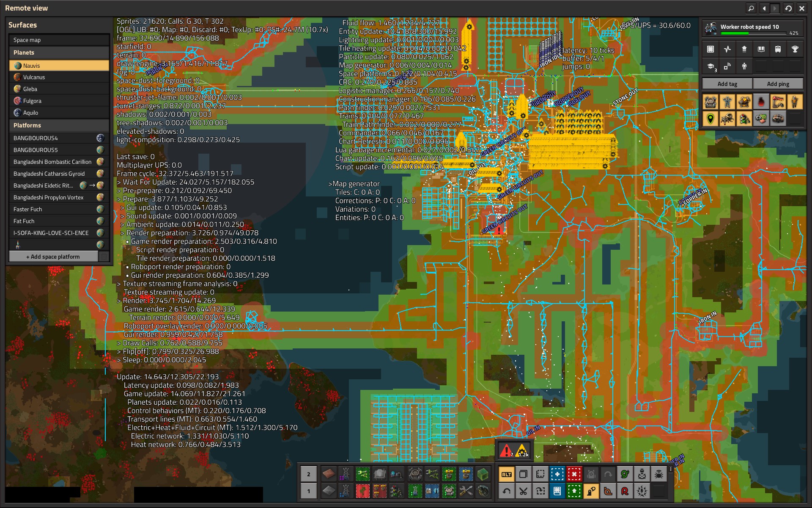Click the undo shortcut arrow
Image resolution: width=812 pixels, height=508 pixels.
[507, 491]
